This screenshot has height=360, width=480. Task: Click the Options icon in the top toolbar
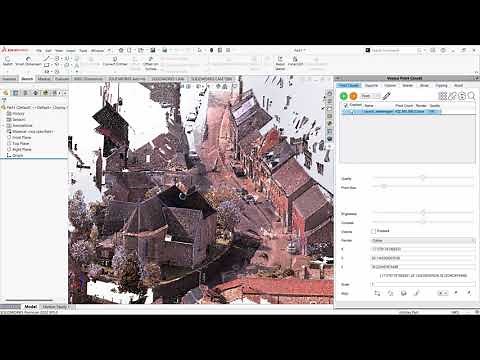point(228,50)
